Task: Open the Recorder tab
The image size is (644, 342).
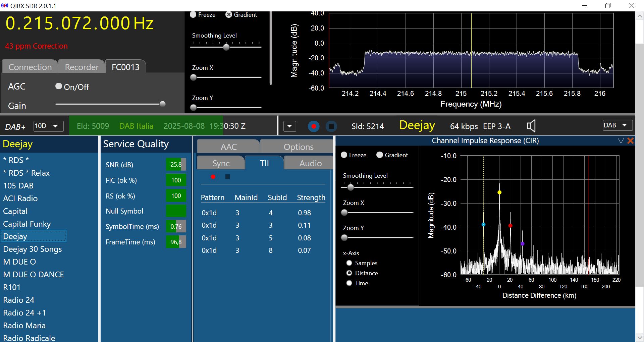Action: (82, 67)
